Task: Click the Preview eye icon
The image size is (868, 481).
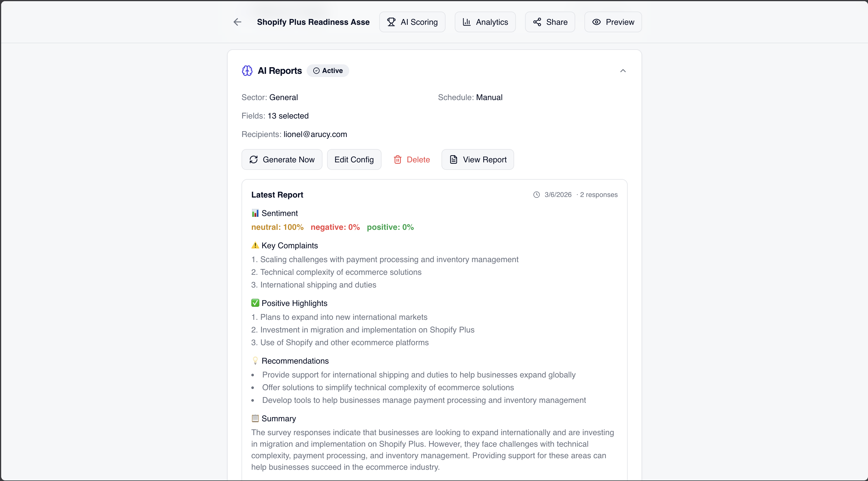Action: click(597, 22)
